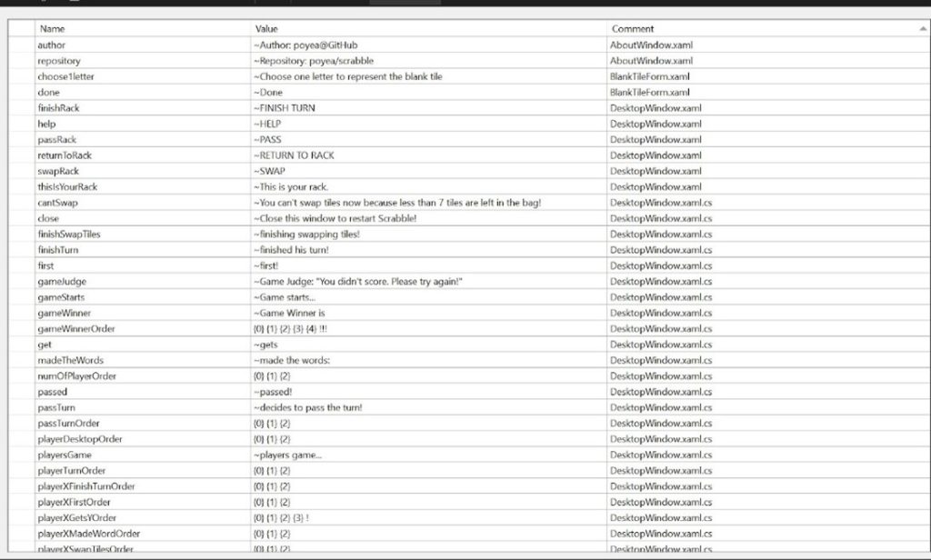Click the 'cantSwap' name cell
Viewport: 931px width, 560px height.
click(57, 203)
